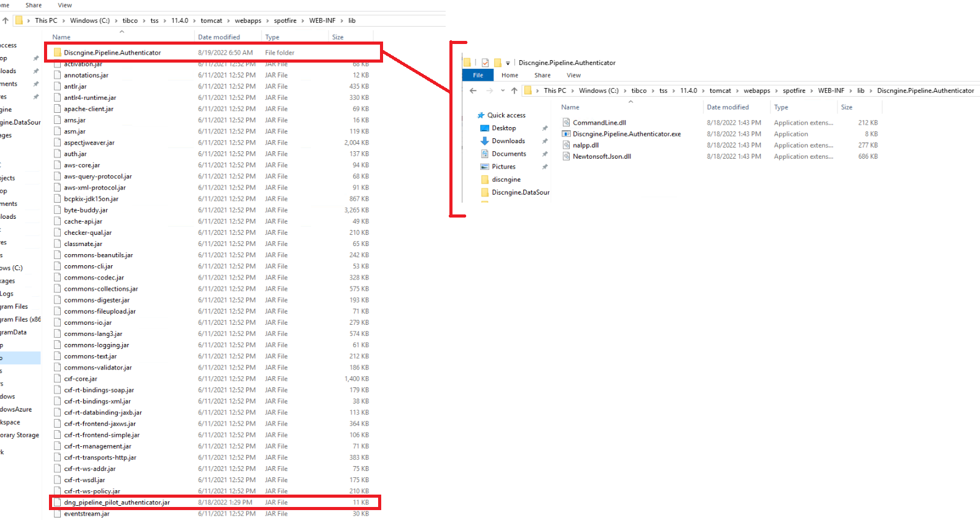
Task: Click 'spotfire' in the right window's address path
Action: 794,90
